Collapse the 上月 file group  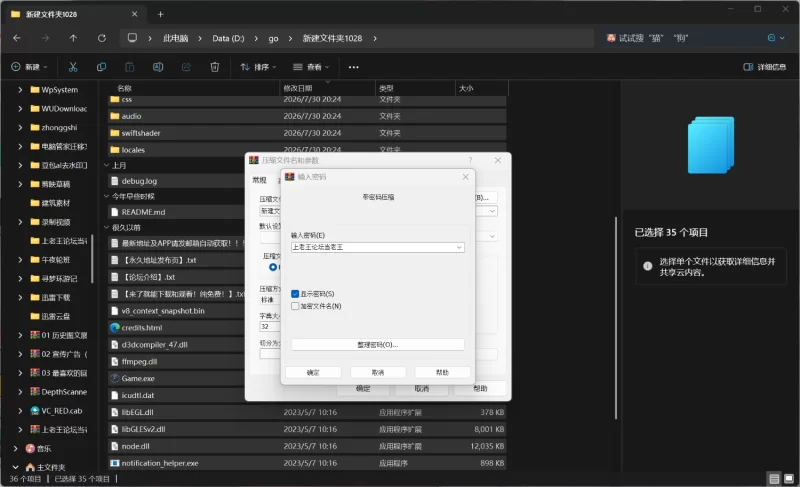point(106,165)
